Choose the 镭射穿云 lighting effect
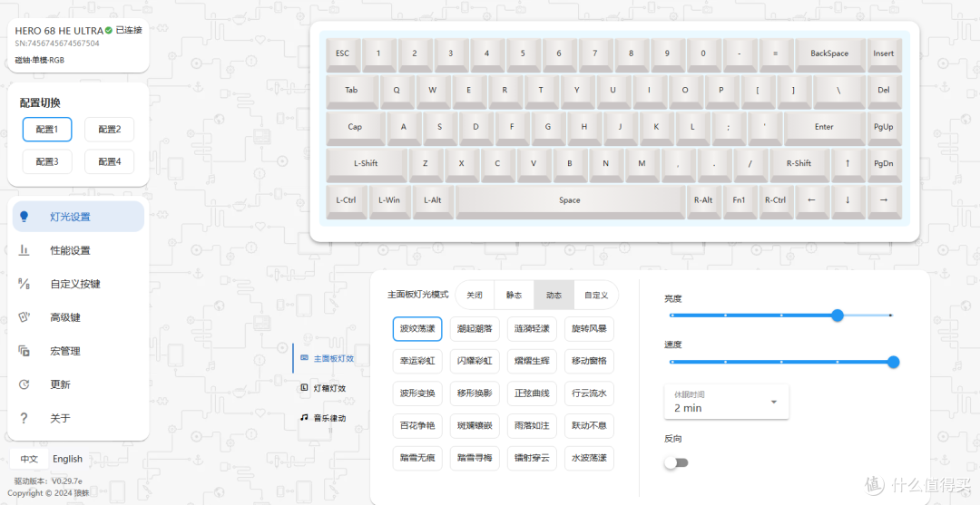 532,458
